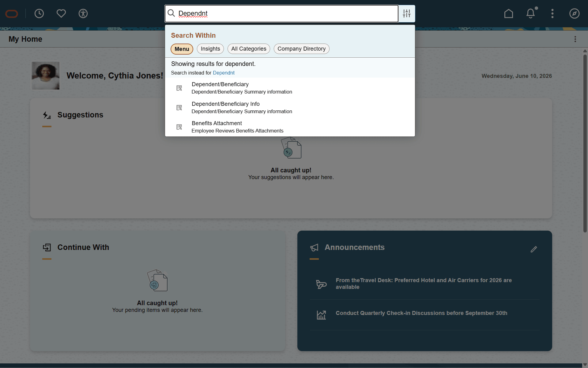This screenshot has width=588, height=368.
Task: Click Quarterly Check-in chart icon
Action: point(321,315)
